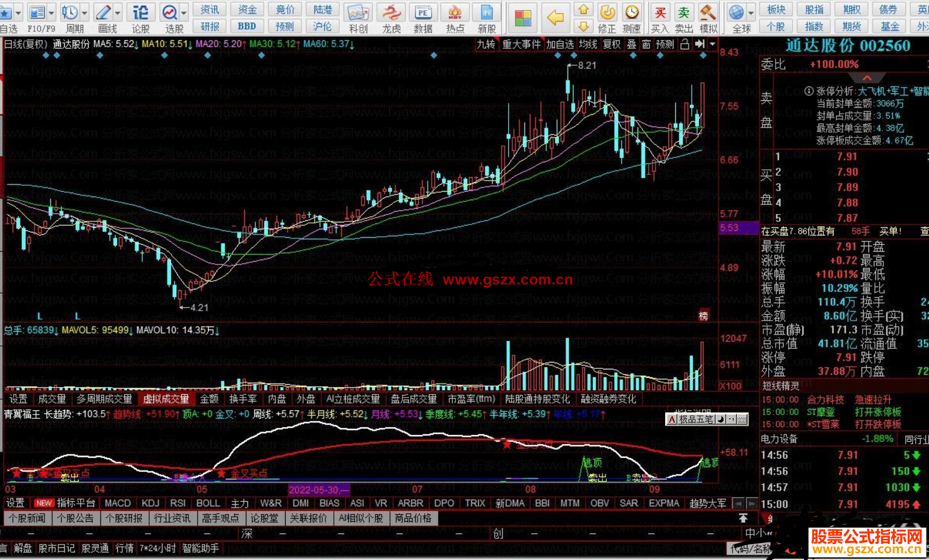This screenshot has width=929, height=560.
Task: Click the 卖出 sell icon
Action: 684,12
